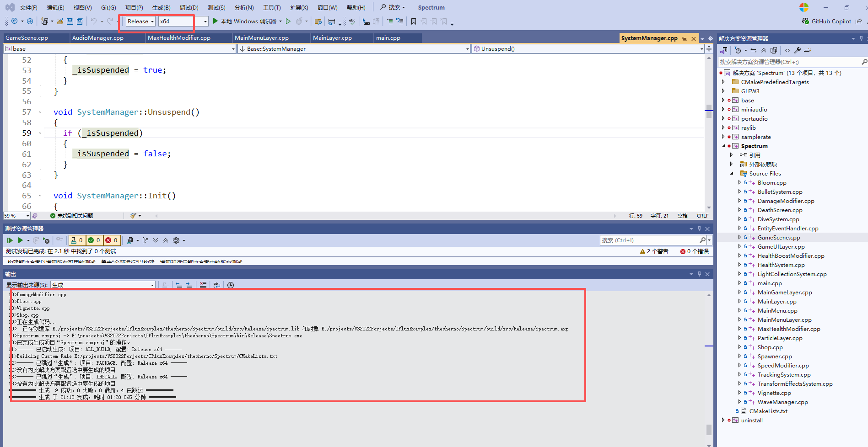Viewport: 868px width, 447px height.
Task: Collapse the Spectrum project node
Action: (x=723, y=146)
